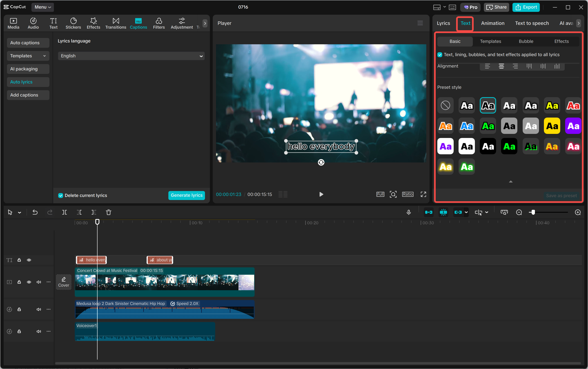The height and width of the screenshot is (369, 588).
Task: Toggle apply styles to all lyrics checkbox
Action: pos(440,55)
